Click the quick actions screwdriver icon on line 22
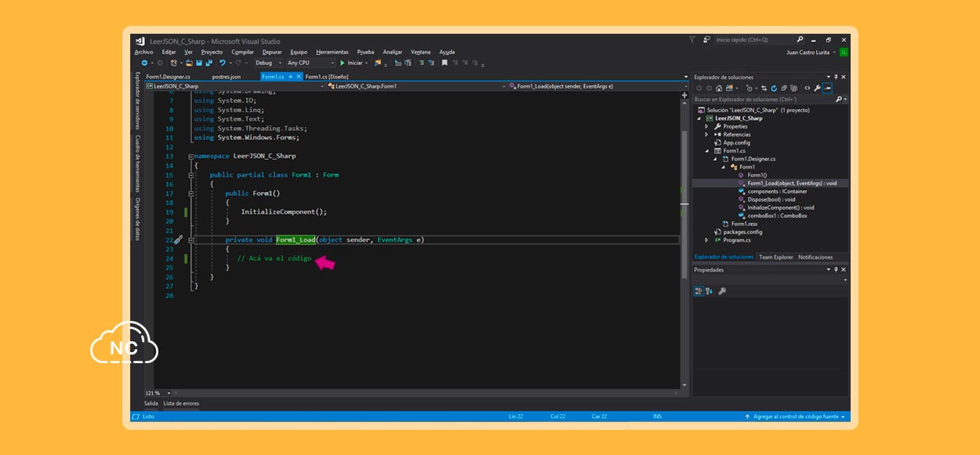The height and width of the screenshot is (455, 980). [178, 240]
